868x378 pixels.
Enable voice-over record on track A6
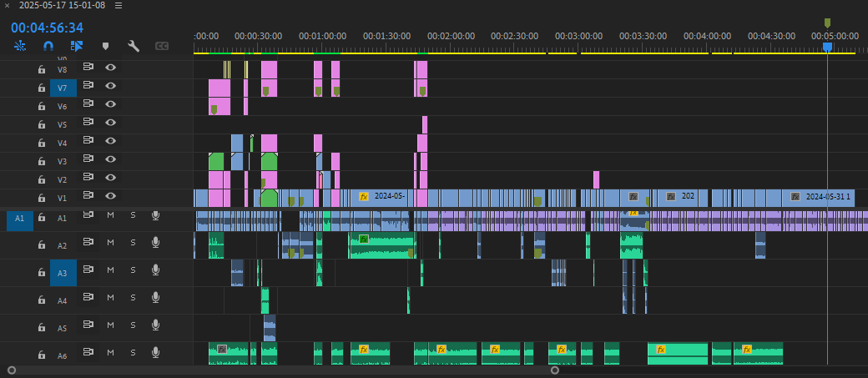(x=155, y=352)
